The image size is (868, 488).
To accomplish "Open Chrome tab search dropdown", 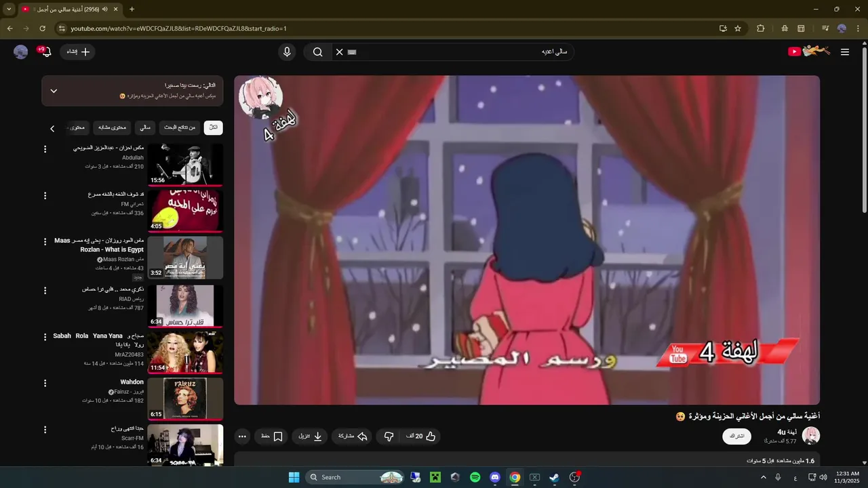I will tap(9, 9).
